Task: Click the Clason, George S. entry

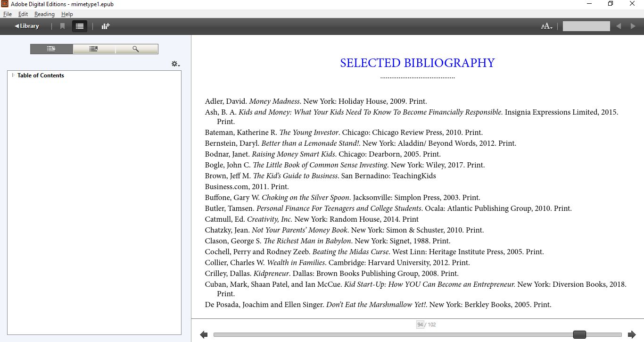Action: click(327, 241)
